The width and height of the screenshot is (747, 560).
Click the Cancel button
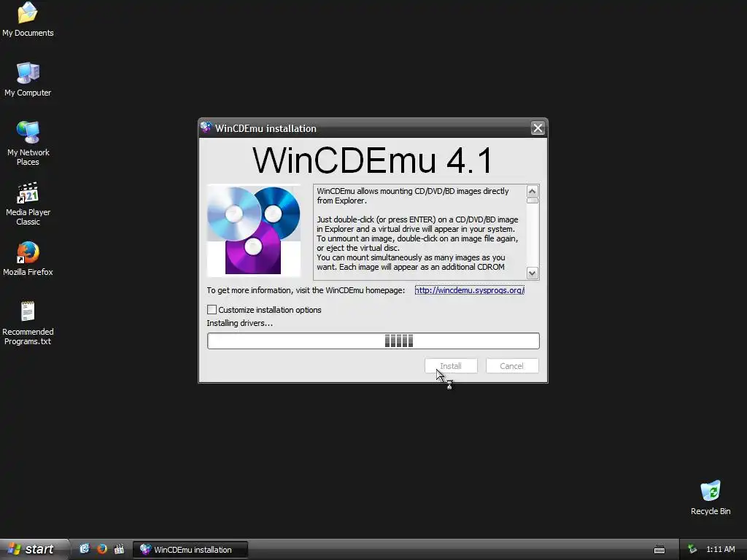coord(512,366)
